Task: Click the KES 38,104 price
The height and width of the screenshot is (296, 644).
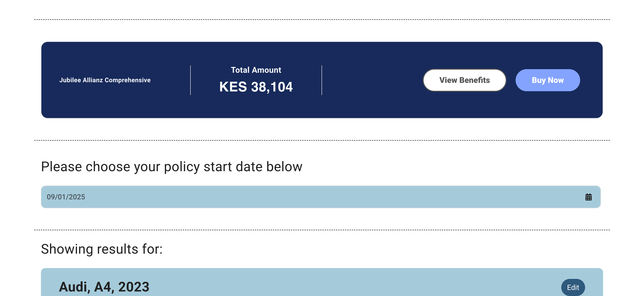Action: 256,87
